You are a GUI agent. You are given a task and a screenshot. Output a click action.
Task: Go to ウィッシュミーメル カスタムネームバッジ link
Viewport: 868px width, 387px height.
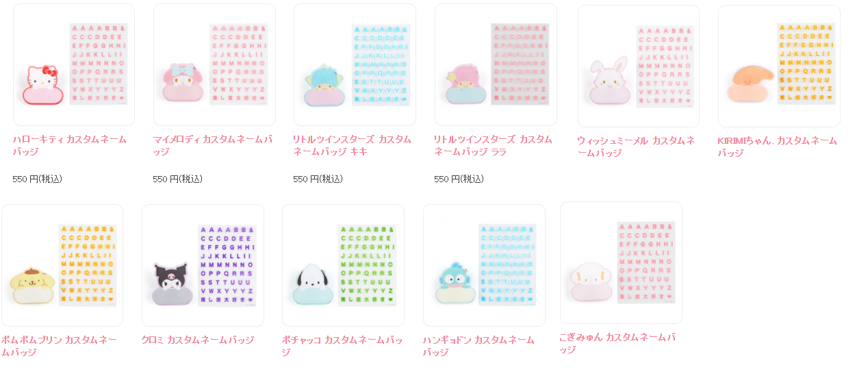click(x=636, y=147)
